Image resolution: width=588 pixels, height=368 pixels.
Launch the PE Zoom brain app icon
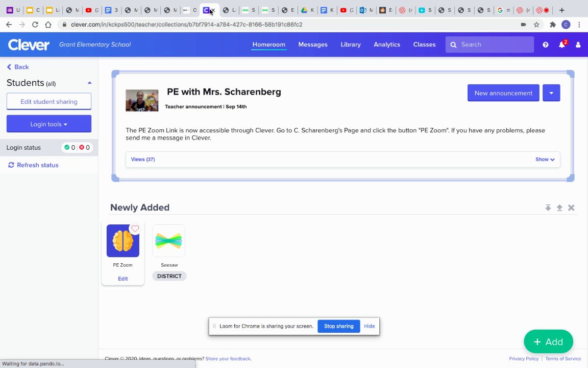tap(122, 241)
